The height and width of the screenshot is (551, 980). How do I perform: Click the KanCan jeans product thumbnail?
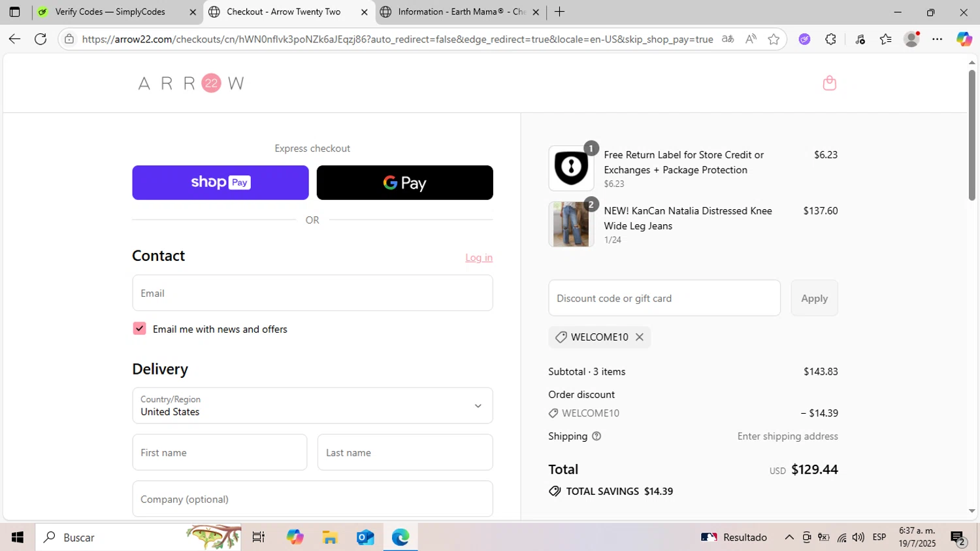tap(571, 224)
